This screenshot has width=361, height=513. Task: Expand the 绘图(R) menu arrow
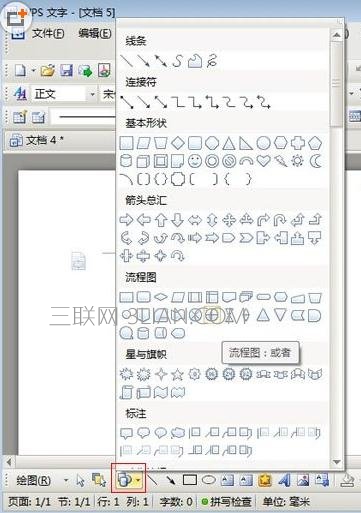pos(66,481)
